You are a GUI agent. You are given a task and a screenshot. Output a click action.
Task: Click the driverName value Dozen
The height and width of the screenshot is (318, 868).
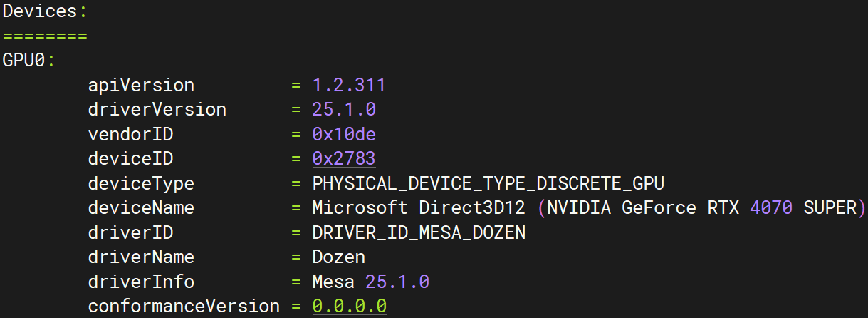point(339,257)
